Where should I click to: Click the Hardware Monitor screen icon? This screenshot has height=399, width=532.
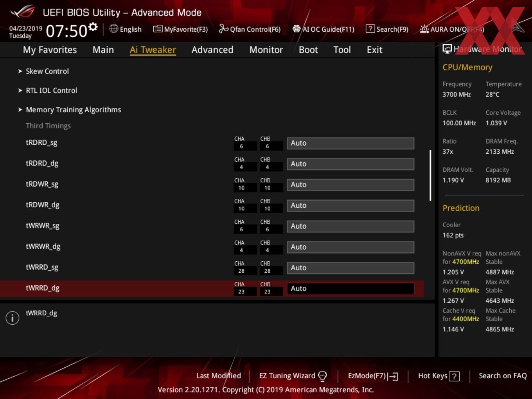pyautogui.click(x=447, y=49)
